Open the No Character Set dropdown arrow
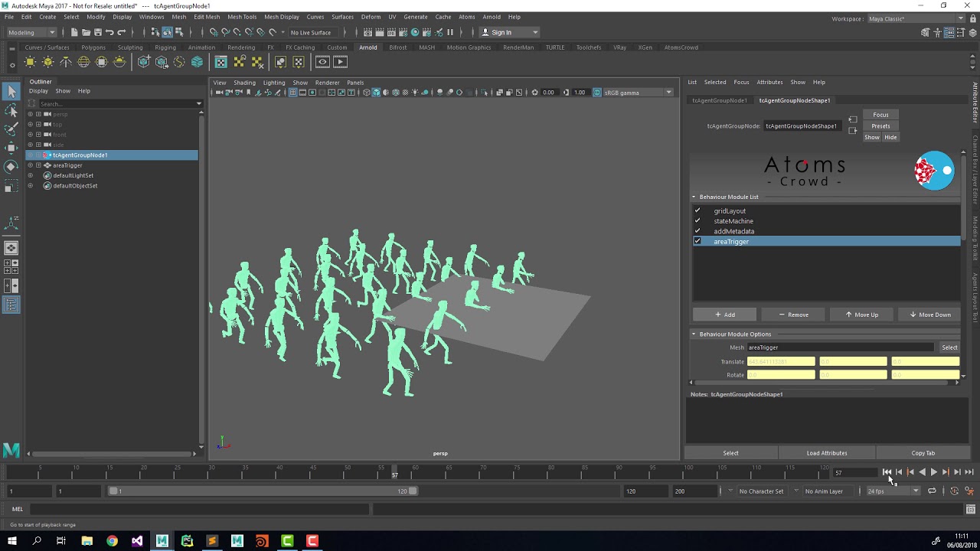The height and width of the screenshot is (551, 980). click(730, 491)
